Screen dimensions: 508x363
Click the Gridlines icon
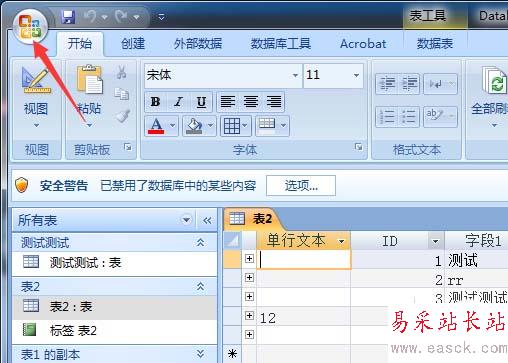[232, 126]
